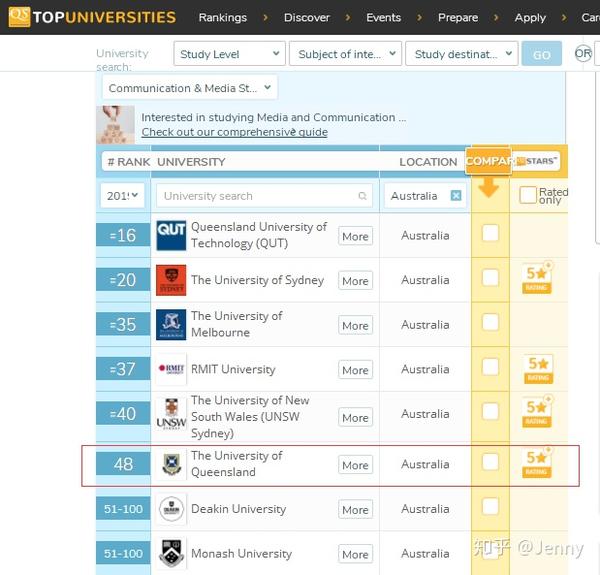The width and height of the screenshot is (600, 575).
Task: Click the magnifier in University search
Action: [362, 196]
